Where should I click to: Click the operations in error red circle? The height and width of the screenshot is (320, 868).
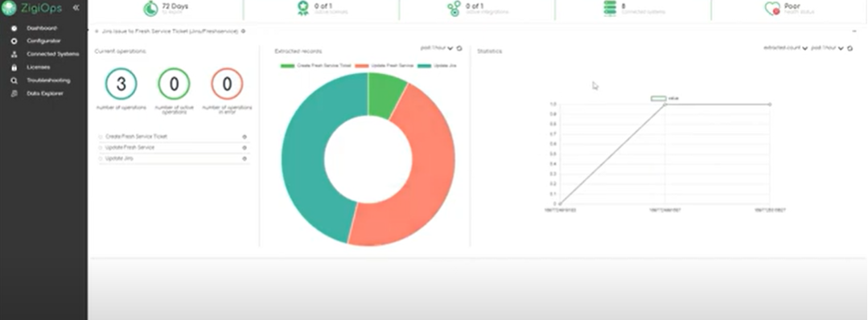[227, 84]
